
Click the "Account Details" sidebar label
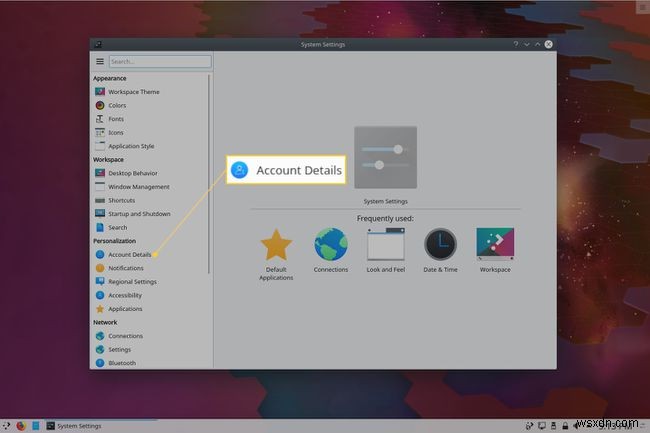click(x=129, y=254)
